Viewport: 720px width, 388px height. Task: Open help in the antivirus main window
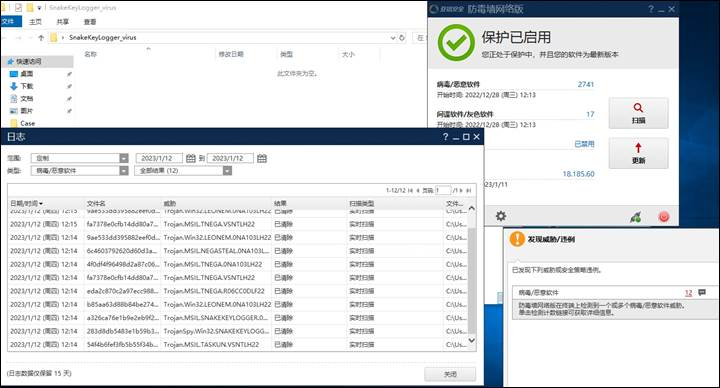[x=651, y=9]
